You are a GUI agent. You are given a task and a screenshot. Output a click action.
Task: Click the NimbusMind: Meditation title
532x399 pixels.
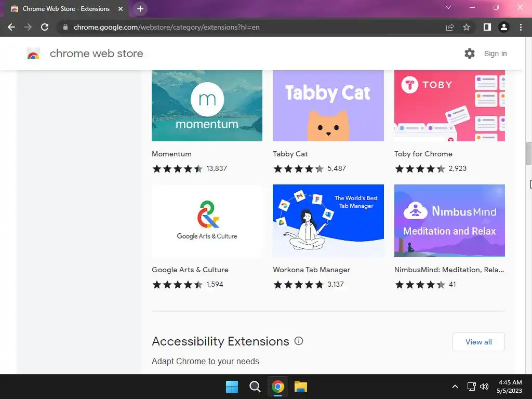[449, 270]
